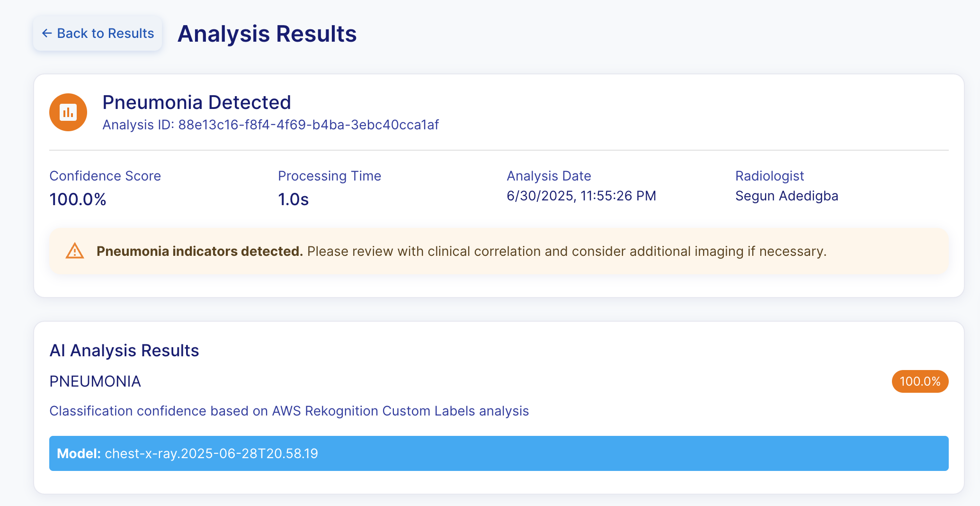The width and height of the screenshot is (980, 506).
Task: Click the Pneumonia Detected title
Action: (x=196, y=102)
